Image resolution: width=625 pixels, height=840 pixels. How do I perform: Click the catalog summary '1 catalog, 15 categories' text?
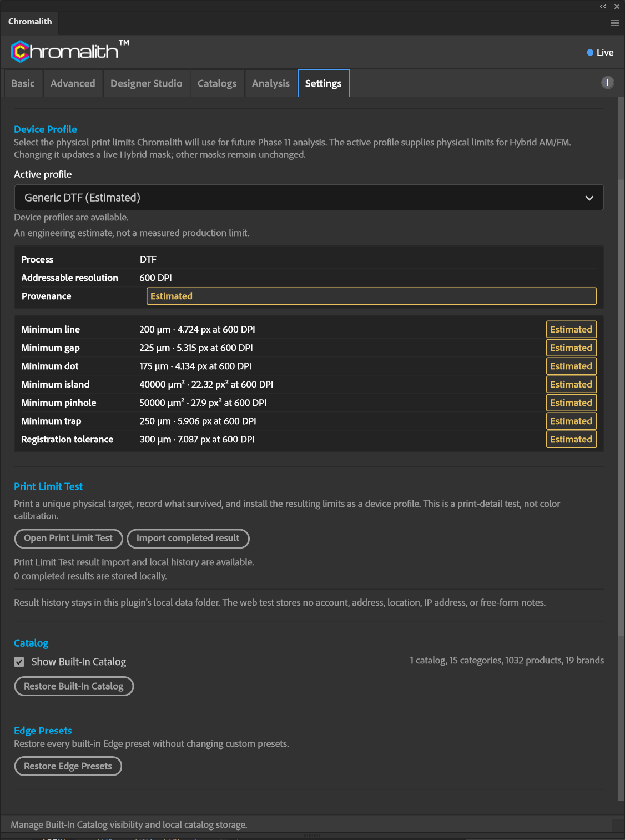(507, 660)
